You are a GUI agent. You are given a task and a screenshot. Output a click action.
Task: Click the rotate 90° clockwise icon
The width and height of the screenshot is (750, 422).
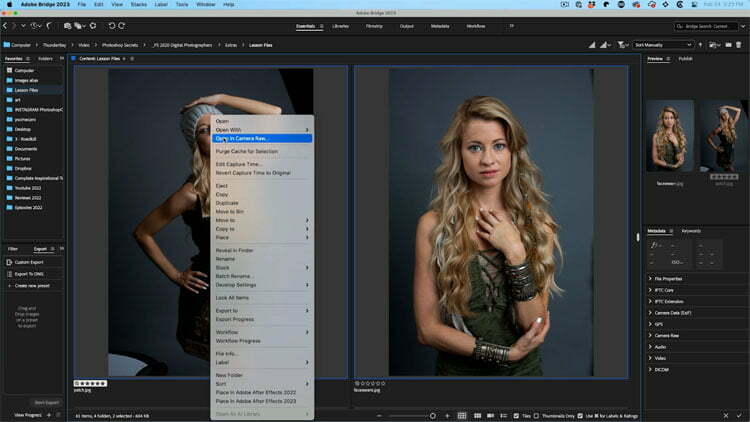[x=122, y=25]
